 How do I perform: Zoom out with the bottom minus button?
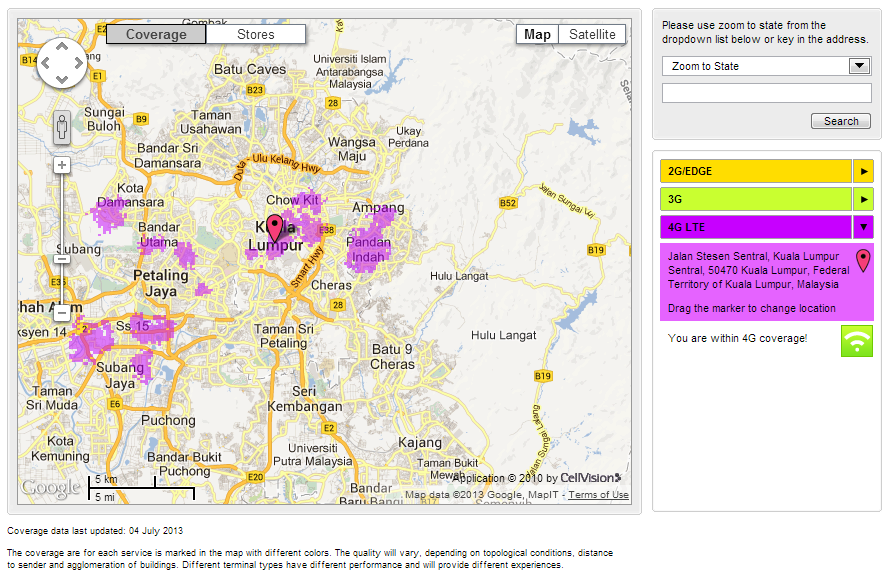click(x=62, y=313)
